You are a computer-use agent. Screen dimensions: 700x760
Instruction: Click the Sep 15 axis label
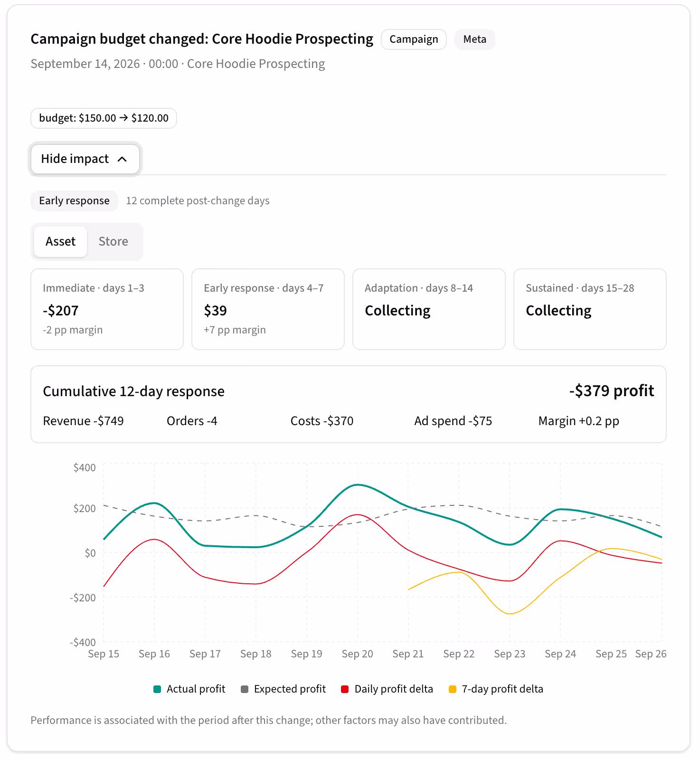point(104,654)
